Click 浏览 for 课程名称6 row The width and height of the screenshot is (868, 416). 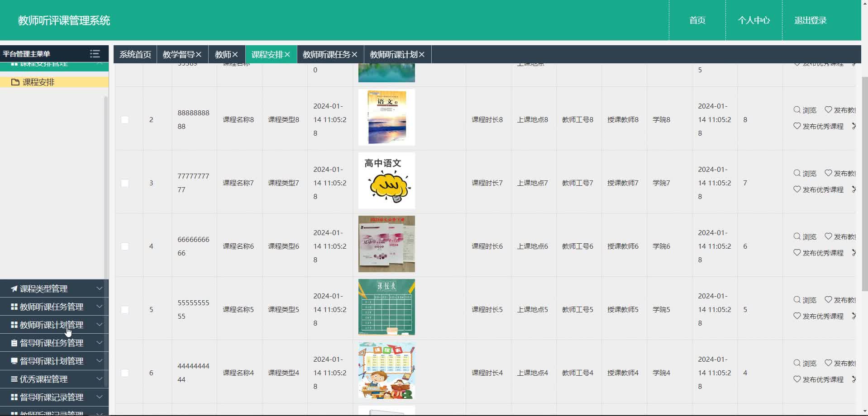(x=805, y=236)
